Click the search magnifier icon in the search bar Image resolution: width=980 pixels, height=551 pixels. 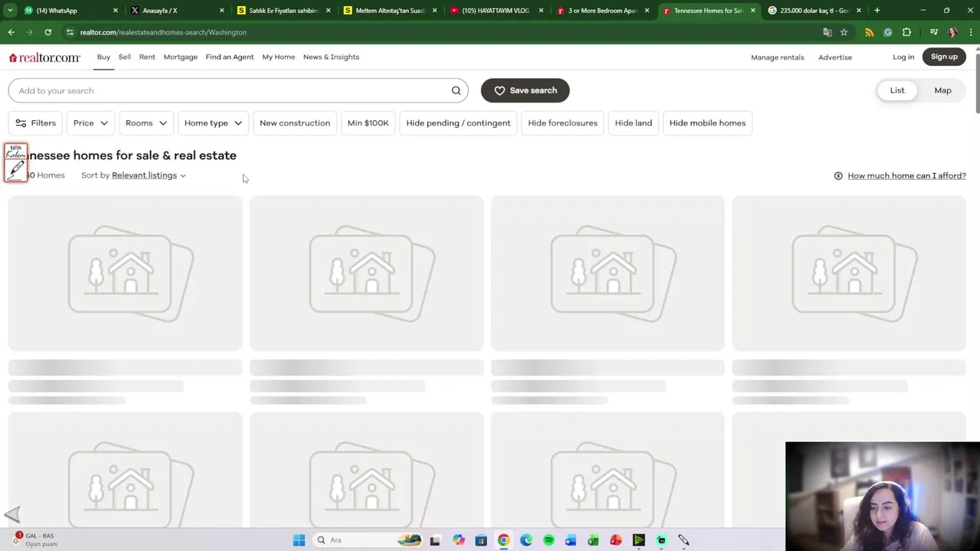pos(456,90)
